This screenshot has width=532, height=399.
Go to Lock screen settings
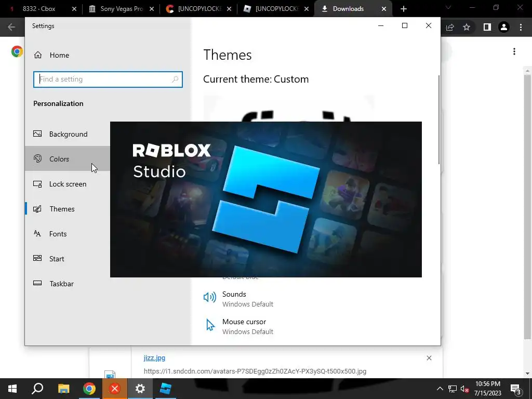pyautogui.click(x=68, y=184)
